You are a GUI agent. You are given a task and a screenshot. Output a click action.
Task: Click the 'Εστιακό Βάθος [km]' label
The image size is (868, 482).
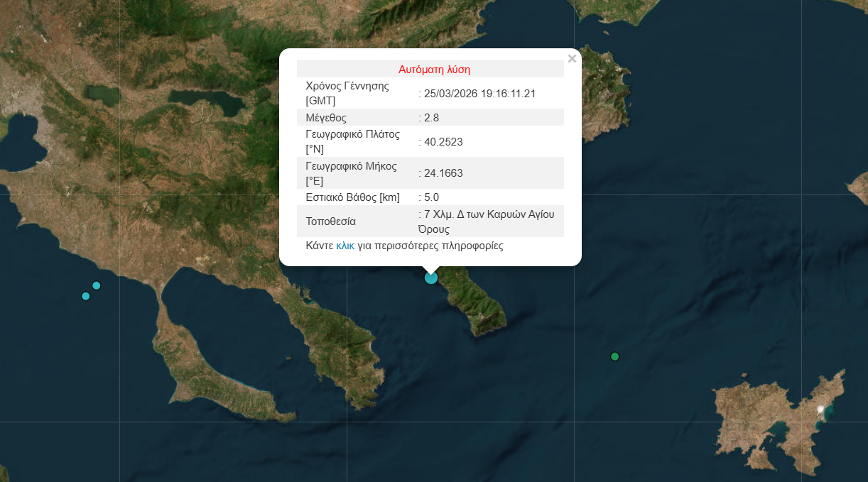pos(352,197)
